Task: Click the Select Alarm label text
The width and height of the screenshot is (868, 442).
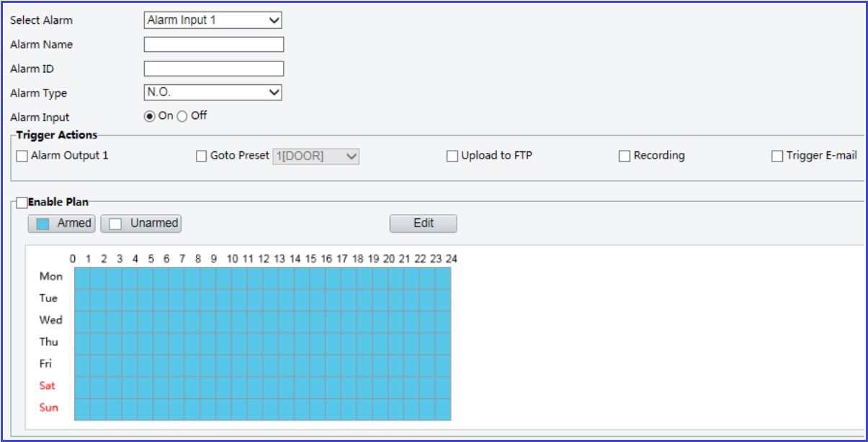Action: tap(41, 20)
